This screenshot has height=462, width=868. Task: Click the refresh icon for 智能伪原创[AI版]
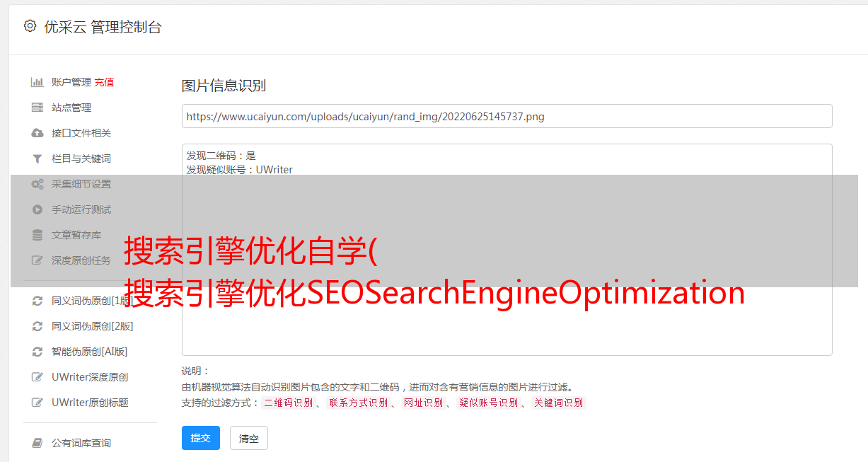coord(37,352)
